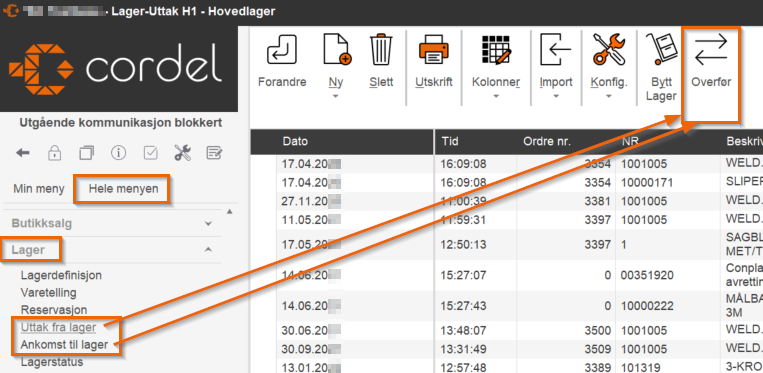The height and width of the screenshot is (373, 763).
Task: Switch to Hele menyen tab
Action: point(124,189)
